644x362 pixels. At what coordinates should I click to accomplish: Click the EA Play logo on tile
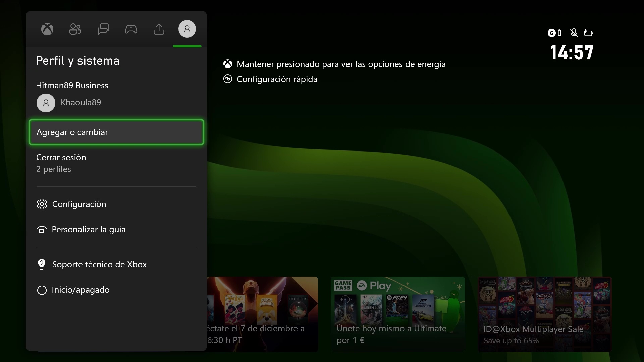[374, 286]
